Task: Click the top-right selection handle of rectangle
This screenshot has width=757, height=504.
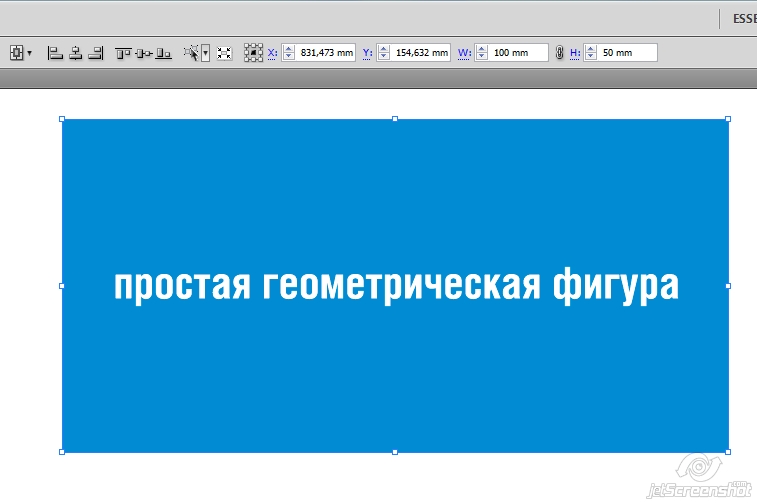Action: pyautogui.click(x=728, y=119)
